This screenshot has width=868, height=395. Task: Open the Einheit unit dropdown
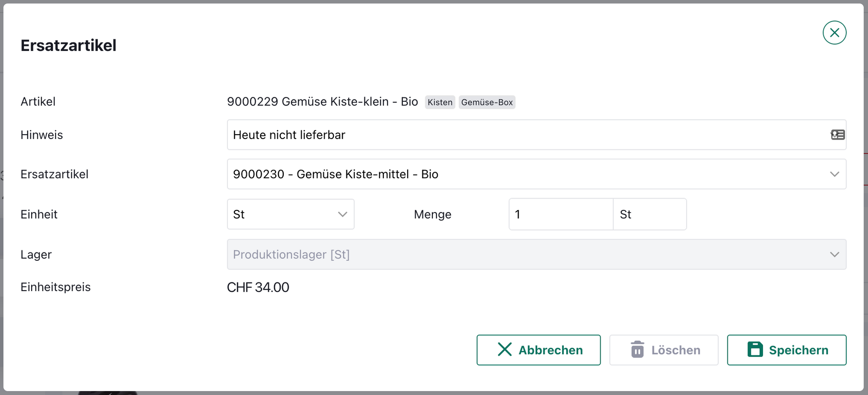coord(290,214)
